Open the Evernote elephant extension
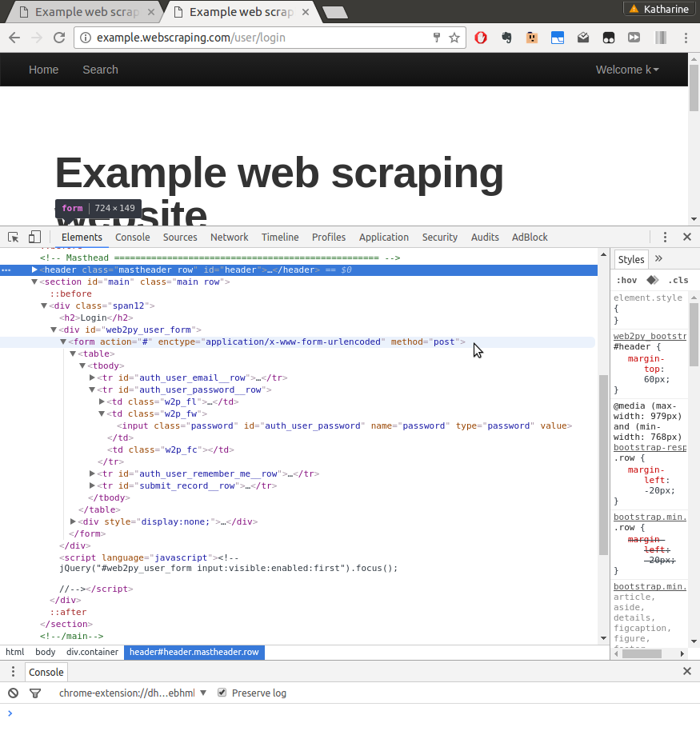Screen dimensions: 700x755 [x=506, y=38]
